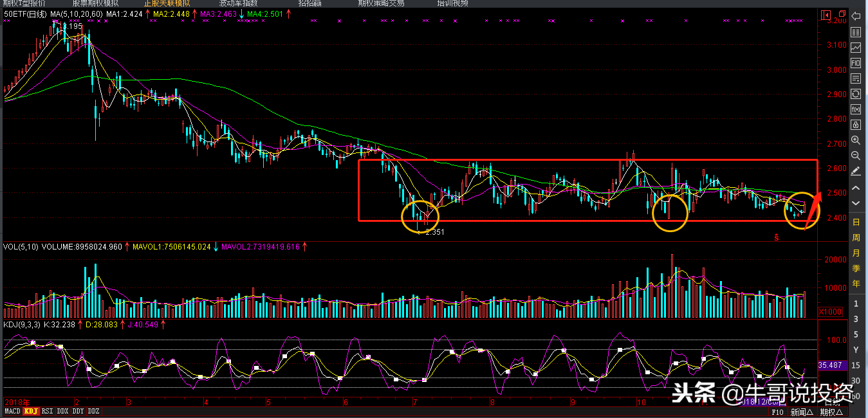Open the 期权策略交易 page at the top

tap(381, 3)
